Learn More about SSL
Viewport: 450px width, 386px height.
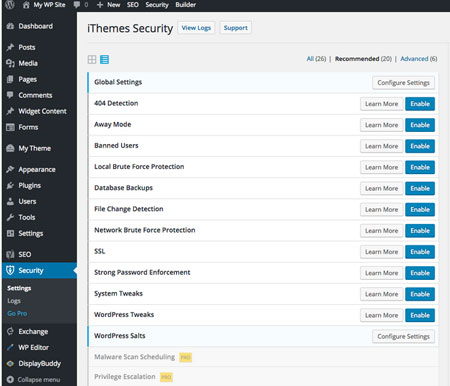381,252
